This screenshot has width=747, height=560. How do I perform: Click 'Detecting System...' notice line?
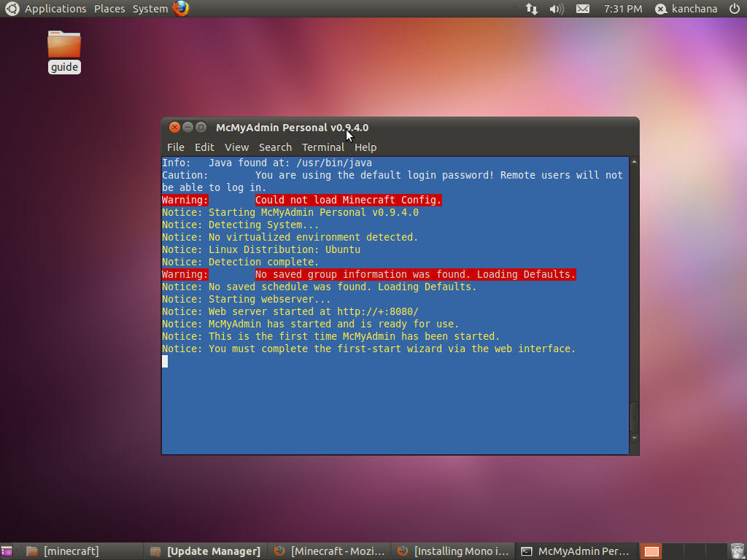pyautogui.click(x=264, y=225)
